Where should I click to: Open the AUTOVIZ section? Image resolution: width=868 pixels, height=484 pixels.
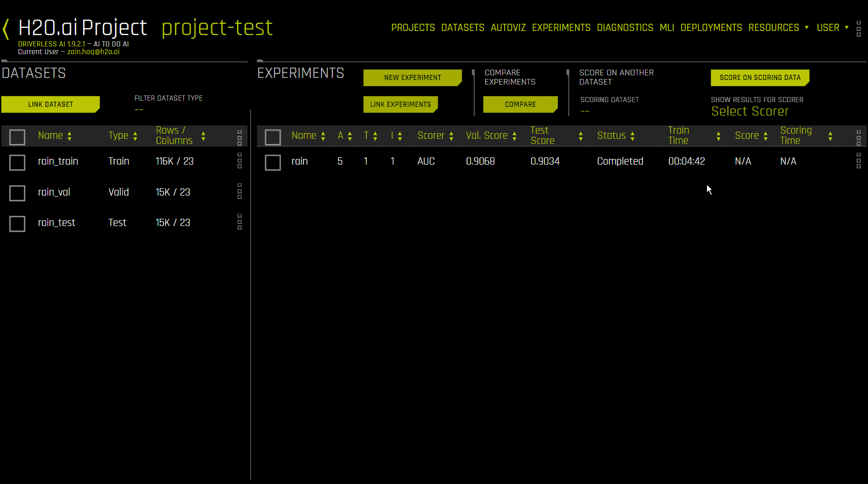pos(508,27)
